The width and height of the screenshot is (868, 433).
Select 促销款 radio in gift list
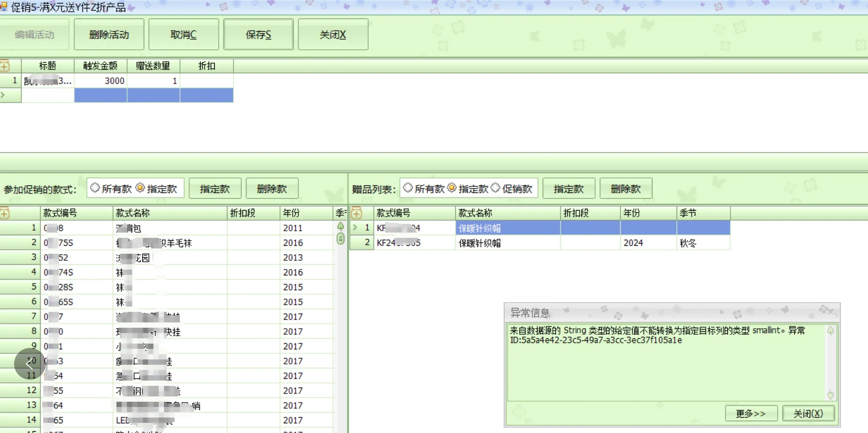pyautogui.click(x=495, y=188)
